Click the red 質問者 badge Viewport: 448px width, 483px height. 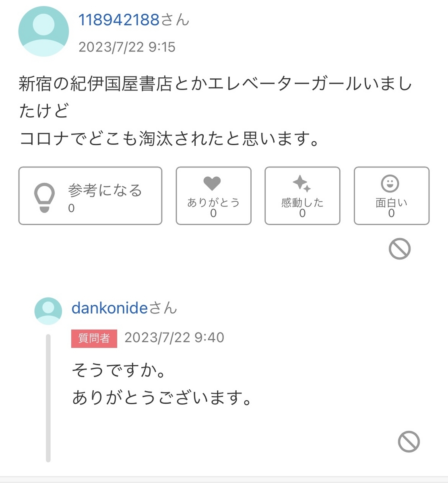[x=94, y=339]
